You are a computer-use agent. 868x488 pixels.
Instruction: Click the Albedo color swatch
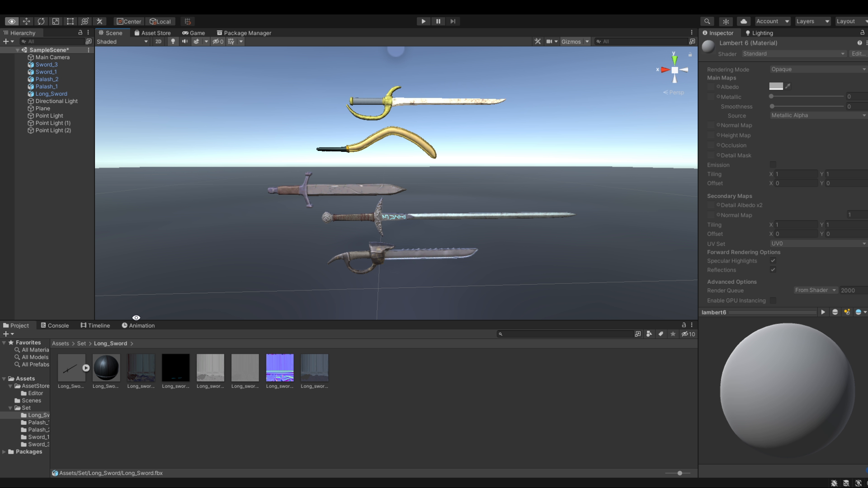click(x=776, y=86)
